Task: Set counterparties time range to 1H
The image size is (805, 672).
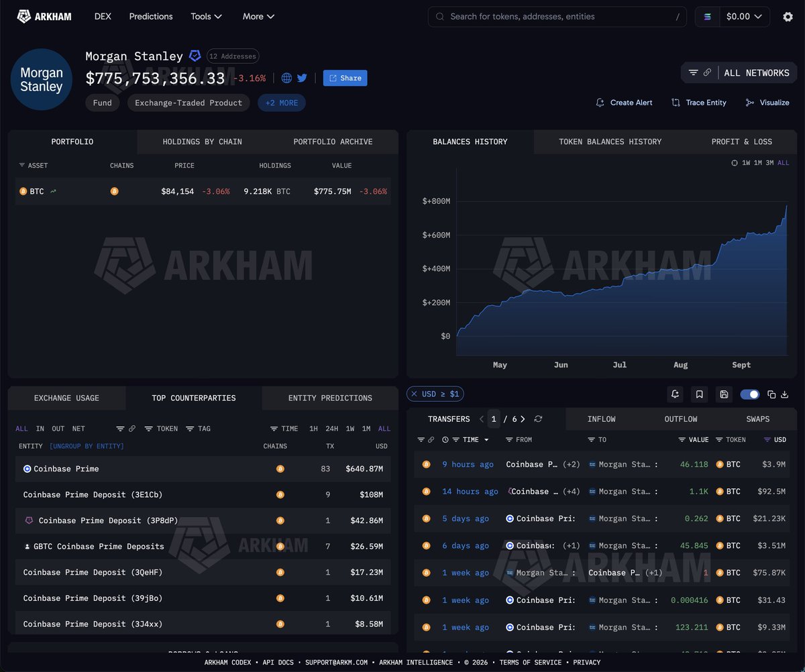Action: [313, 429]
